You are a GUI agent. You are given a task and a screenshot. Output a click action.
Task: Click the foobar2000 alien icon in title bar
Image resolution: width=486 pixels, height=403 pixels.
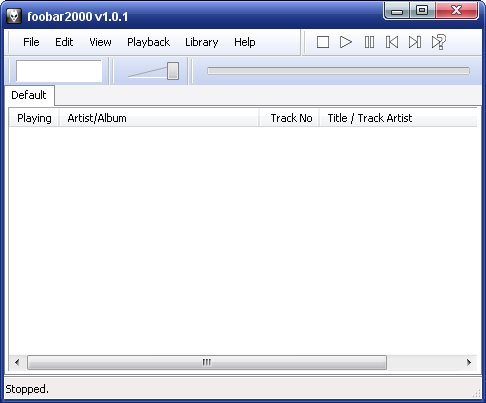point(14,16)
